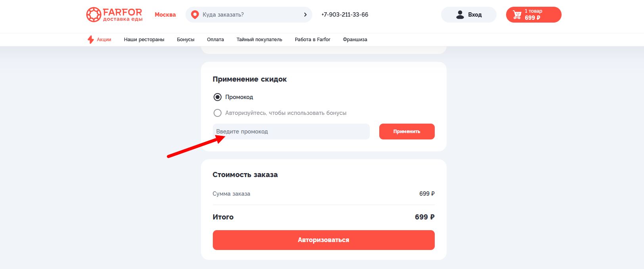Open the Франшиза page
This screenshot has height=269, width=644.
355,39
